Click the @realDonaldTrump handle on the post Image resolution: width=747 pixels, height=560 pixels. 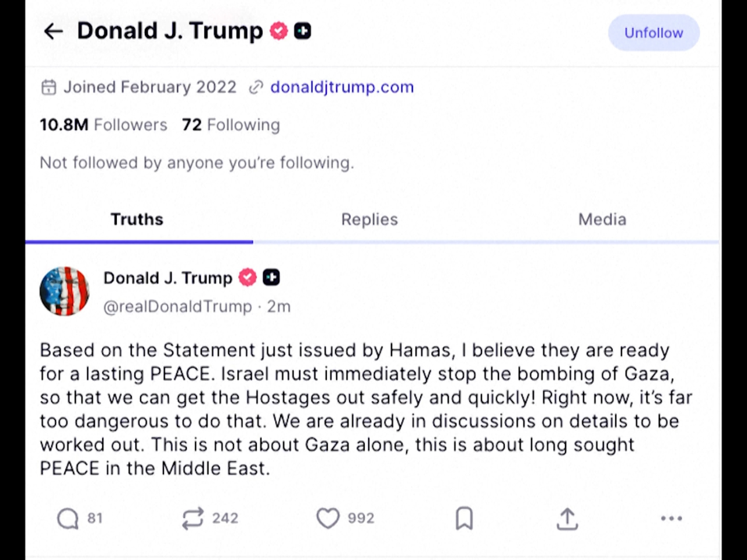coord(177,307)
